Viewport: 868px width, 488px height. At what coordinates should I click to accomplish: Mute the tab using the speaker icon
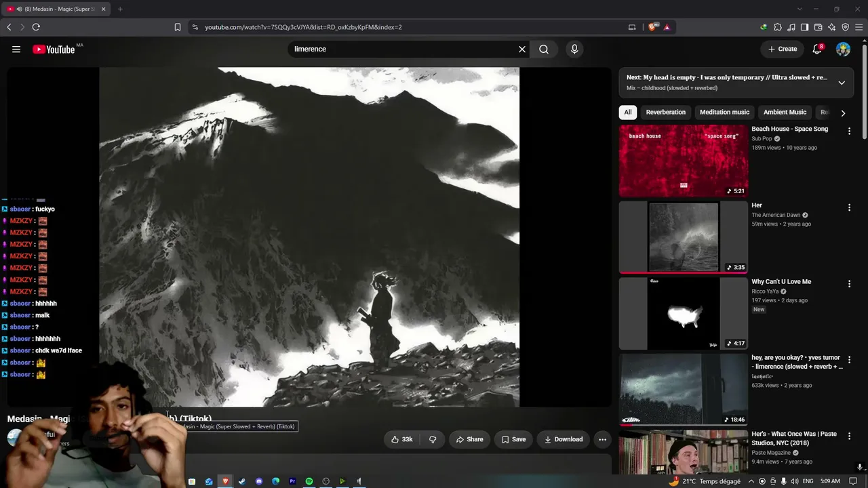click(18, 9)
